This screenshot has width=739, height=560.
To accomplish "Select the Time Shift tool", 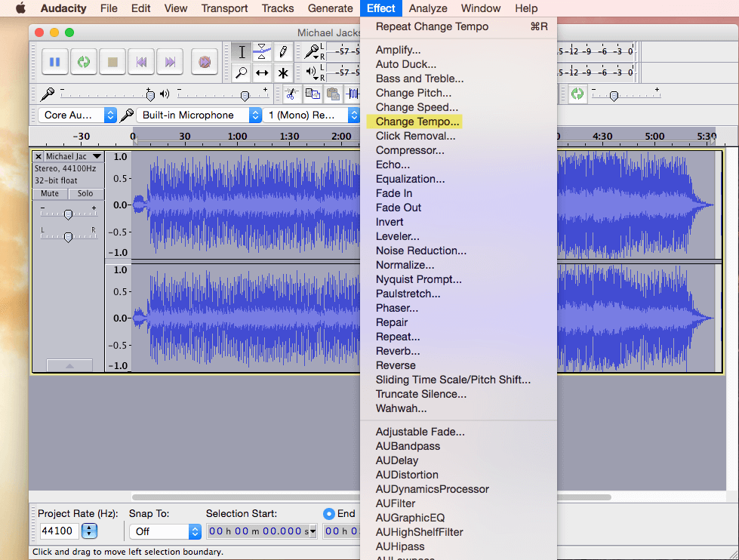I will pyautogui.click(x=262, y=73).
